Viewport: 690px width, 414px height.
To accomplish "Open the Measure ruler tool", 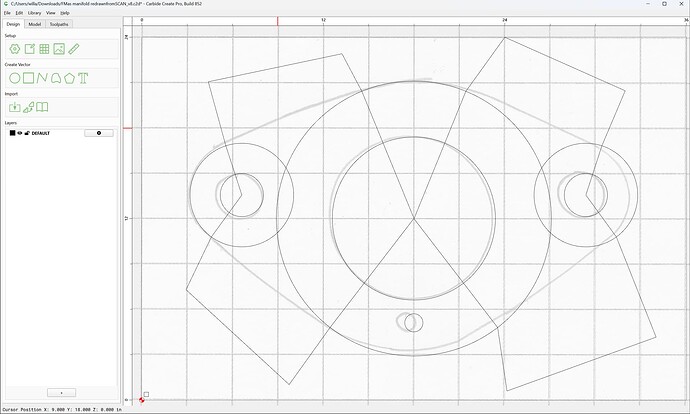I will point(73,49).
